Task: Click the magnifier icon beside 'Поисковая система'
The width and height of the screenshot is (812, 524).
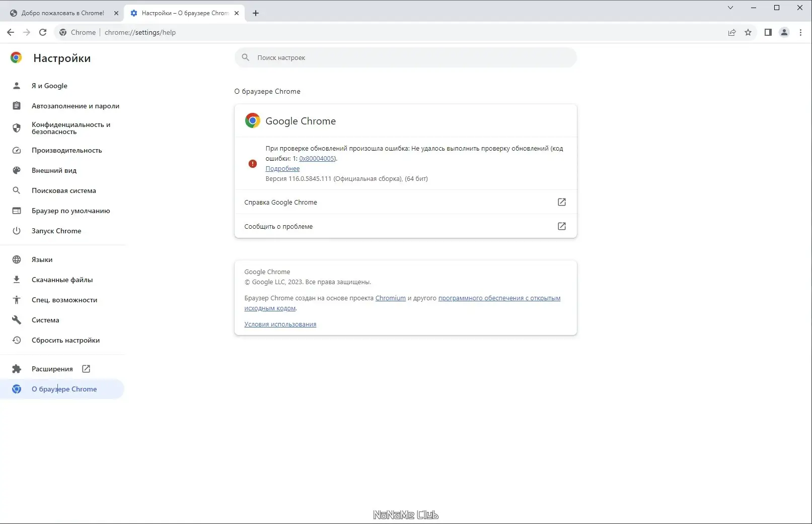Action: (x=17, y=190)
